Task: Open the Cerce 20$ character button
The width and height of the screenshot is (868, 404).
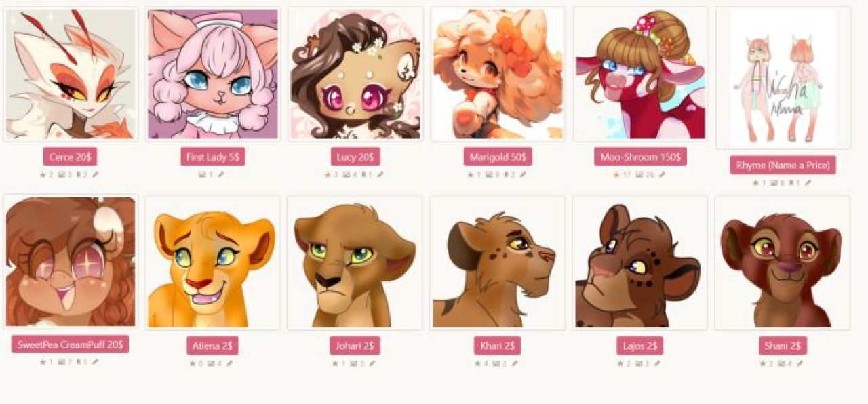Action: click(x=71, y=157)
